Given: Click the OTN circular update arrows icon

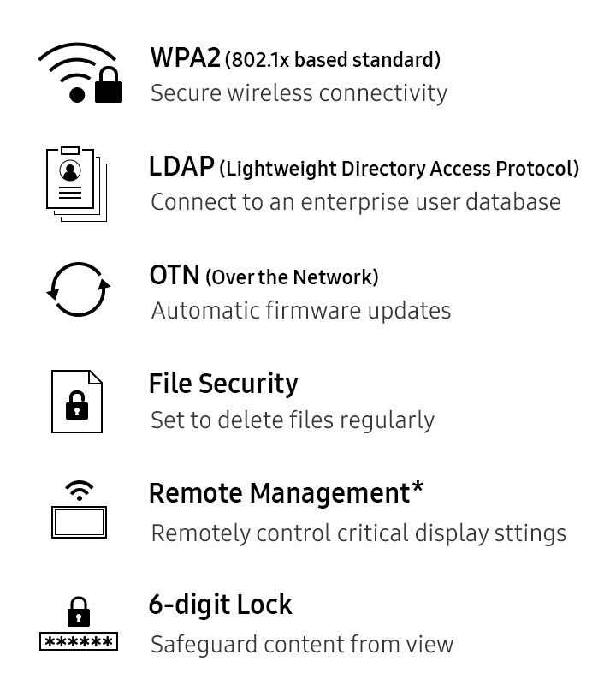Looking at the screenshot, I should click(x=78, y=290).
